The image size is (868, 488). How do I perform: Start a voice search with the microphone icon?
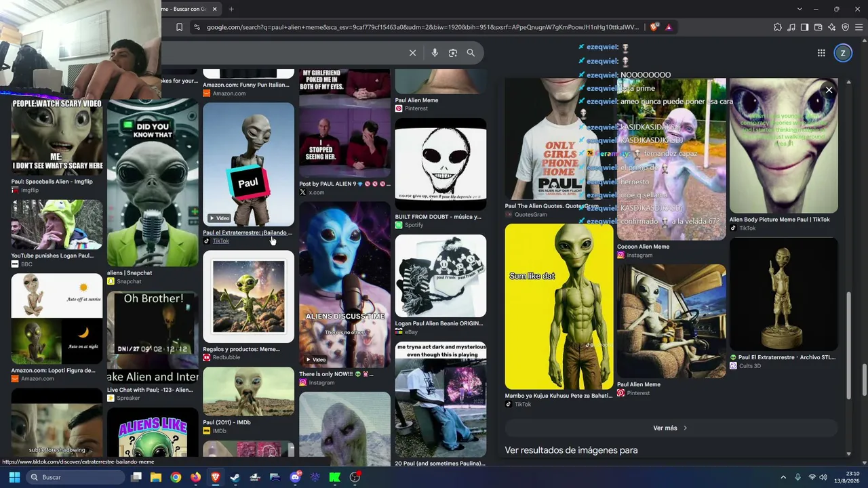tap(435, 53)
